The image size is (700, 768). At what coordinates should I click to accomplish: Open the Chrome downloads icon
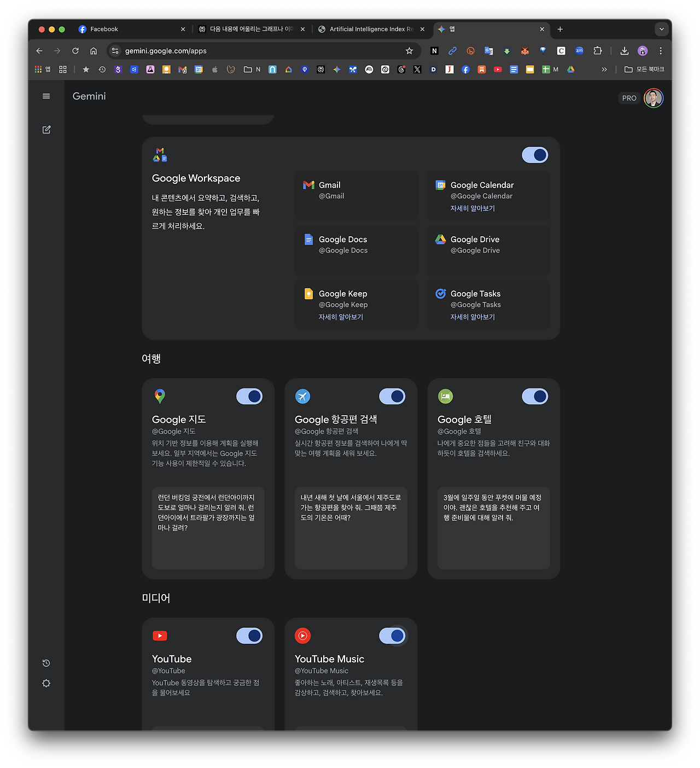tap(625, 51)
